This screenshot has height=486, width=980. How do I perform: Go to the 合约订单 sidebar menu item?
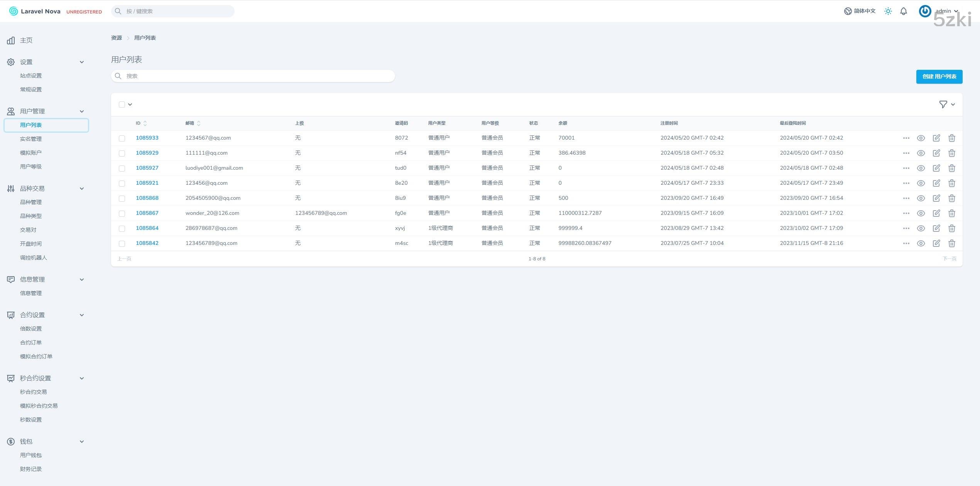point(31,343)
